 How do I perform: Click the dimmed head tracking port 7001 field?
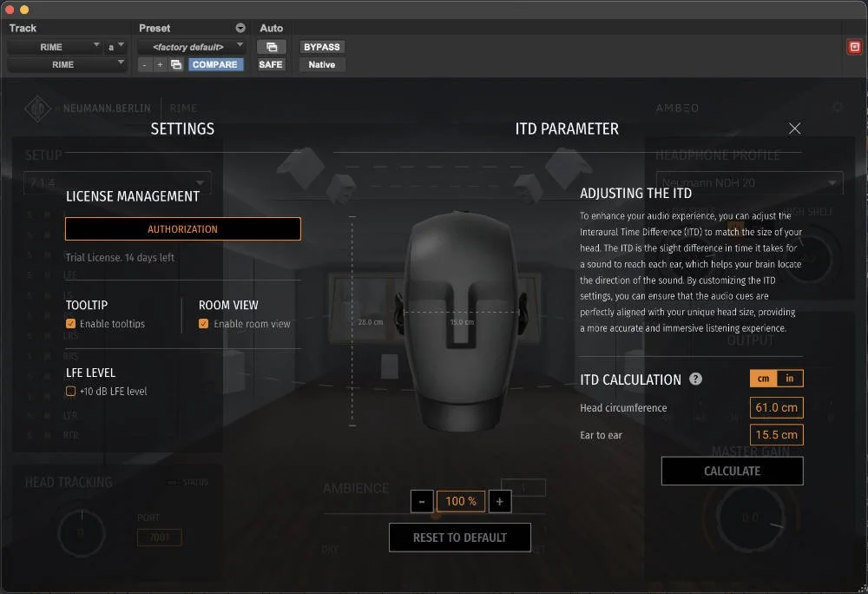click(160, 537)
